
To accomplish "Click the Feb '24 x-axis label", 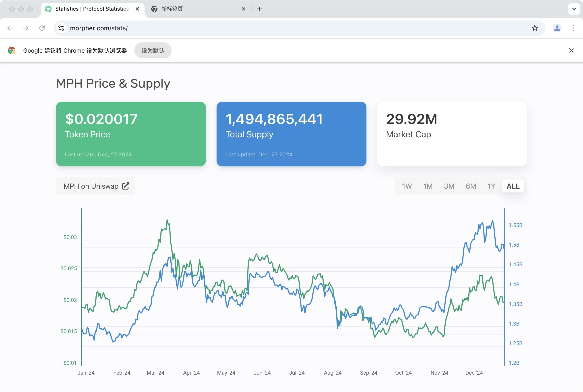I will point(122,373).
